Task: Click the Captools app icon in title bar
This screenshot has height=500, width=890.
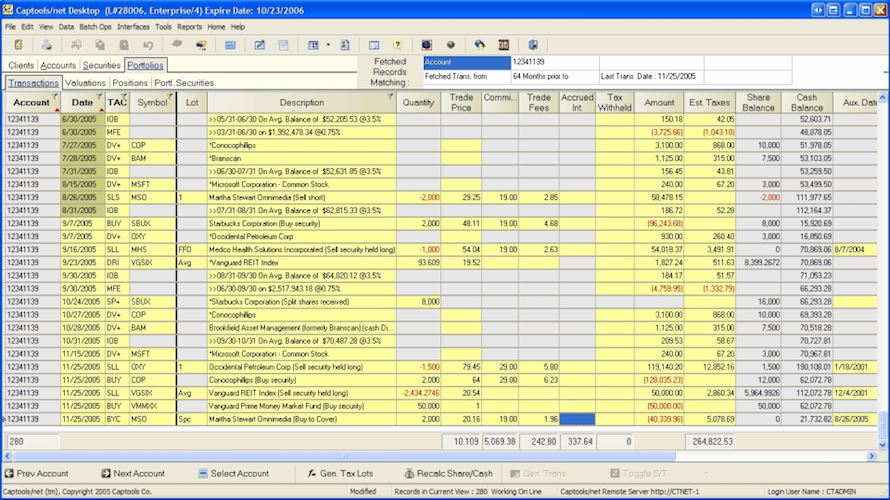Action: (x=7, y=10)
